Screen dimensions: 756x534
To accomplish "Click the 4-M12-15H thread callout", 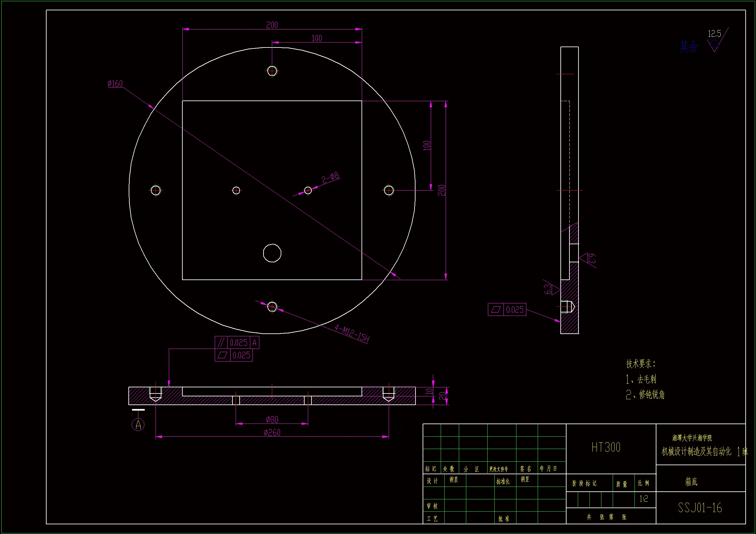I will coord(352,333).
